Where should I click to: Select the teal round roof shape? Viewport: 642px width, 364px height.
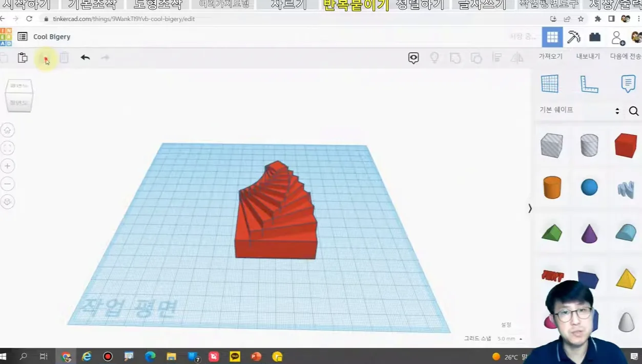click(626, 233)
